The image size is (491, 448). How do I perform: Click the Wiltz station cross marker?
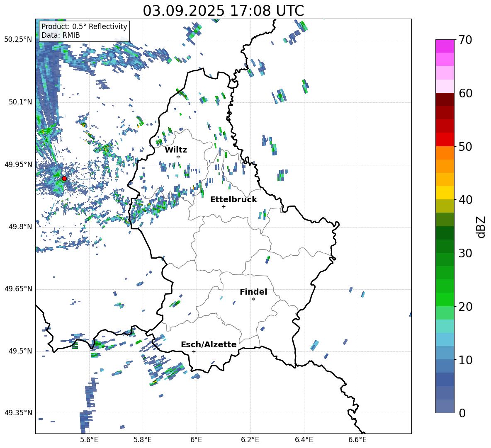178,157
